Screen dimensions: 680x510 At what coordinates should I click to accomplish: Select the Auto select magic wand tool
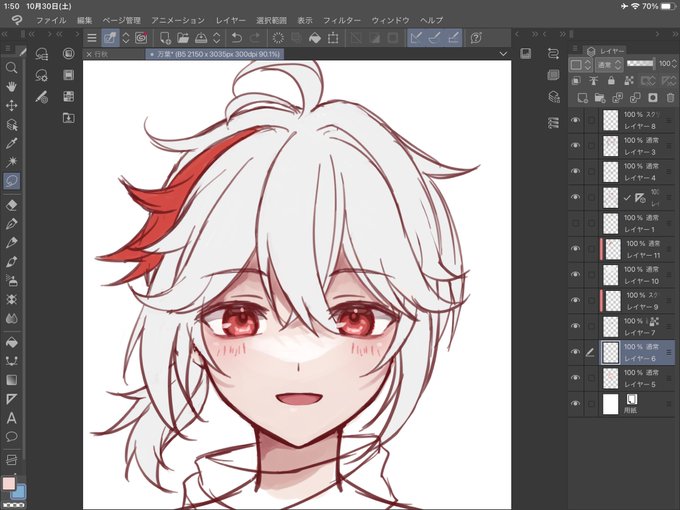tap(12, 162)
